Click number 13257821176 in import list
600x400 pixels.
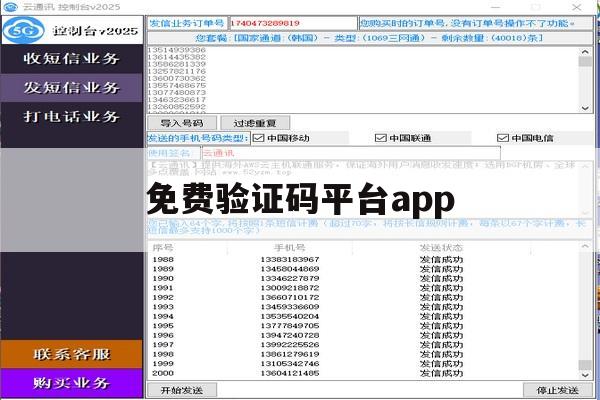(177, 71)
